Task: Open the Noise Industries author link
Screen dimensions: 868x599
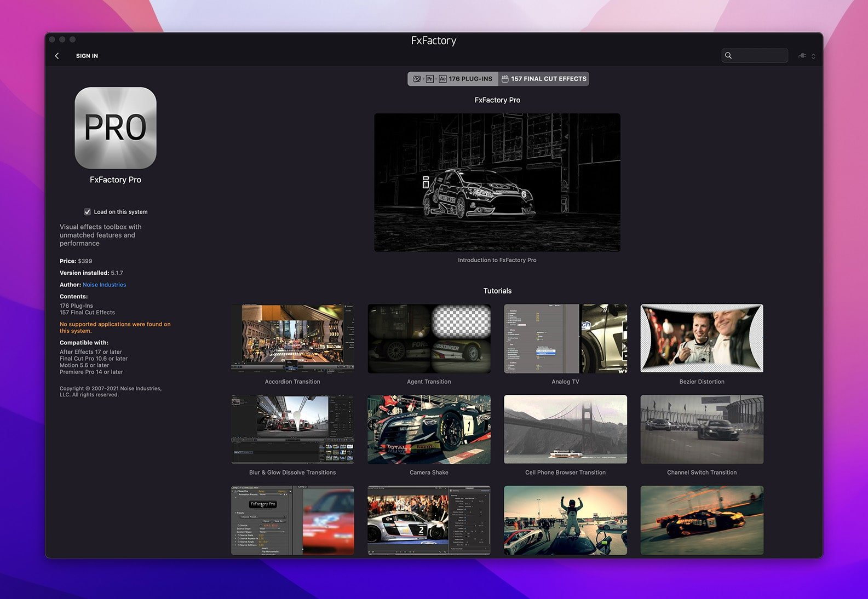Action: [x=104, y=285]
